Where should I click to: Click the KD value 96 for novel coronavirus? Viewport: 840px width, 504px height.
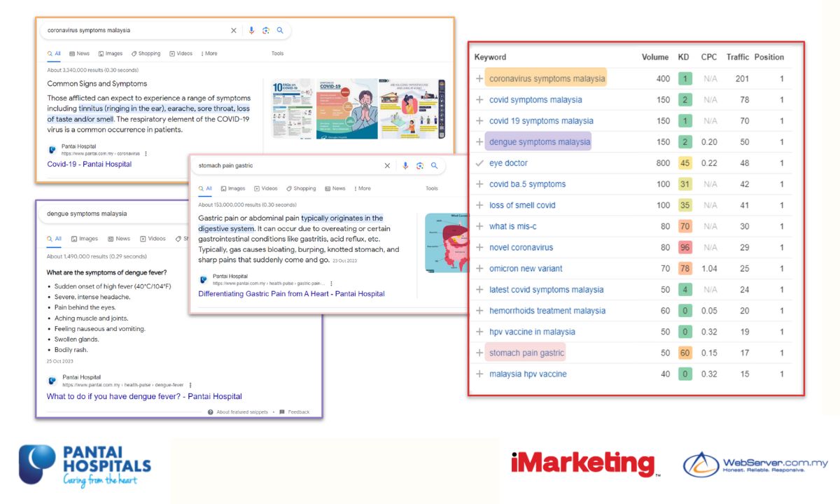[685, 248]
